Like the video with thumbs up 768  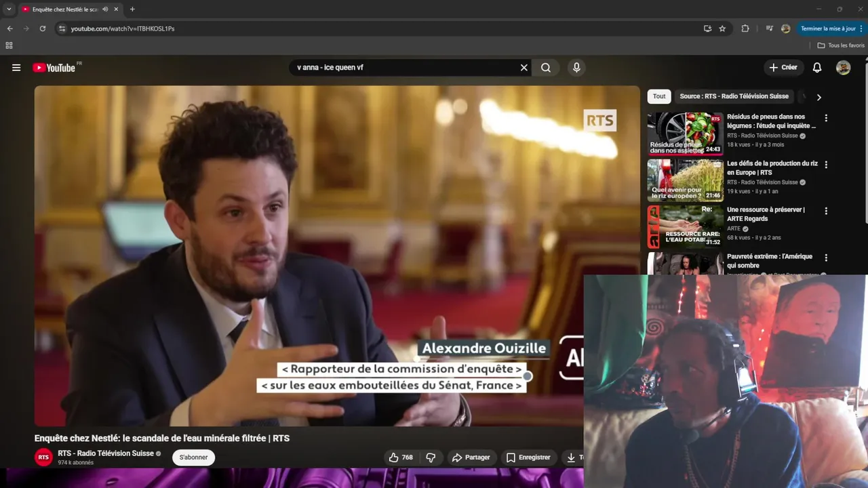(x=400, y=457)
